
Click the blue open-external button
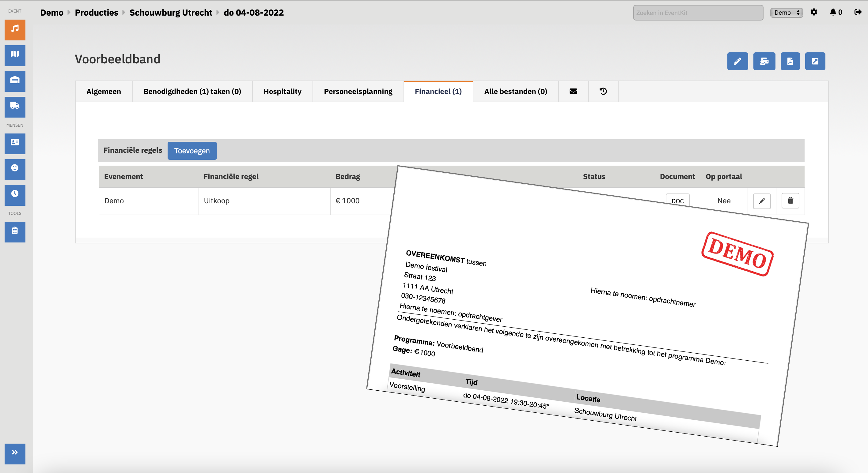[x=815, y=61]
